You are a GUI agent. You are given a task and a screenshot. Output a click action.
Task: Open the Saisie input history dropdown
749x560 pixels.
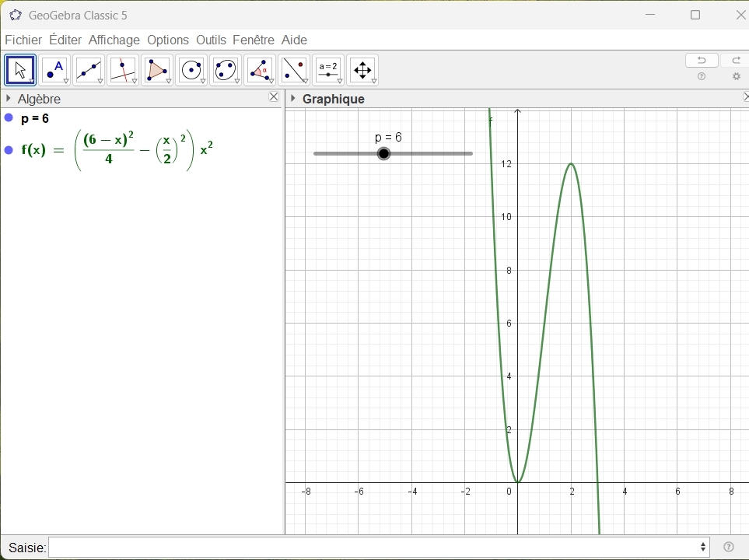click(x=703, y=547)
